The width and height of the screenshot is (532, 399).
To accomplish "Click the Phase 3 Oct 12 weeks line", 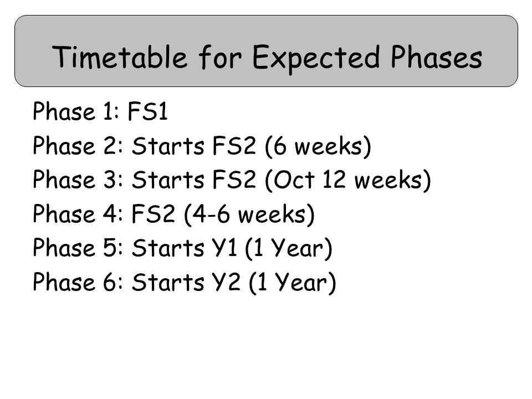I will (x=232, y=180).
